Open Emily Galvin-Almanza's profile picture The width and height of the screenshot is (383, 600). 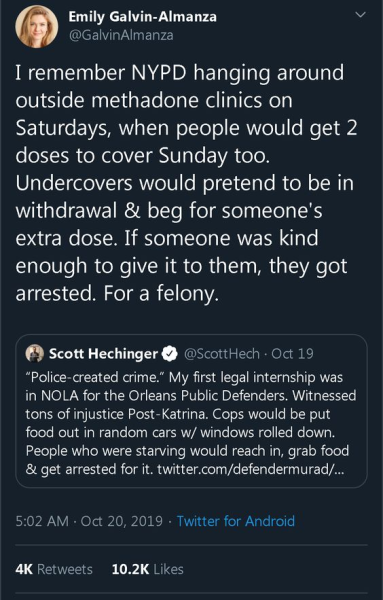37,26
